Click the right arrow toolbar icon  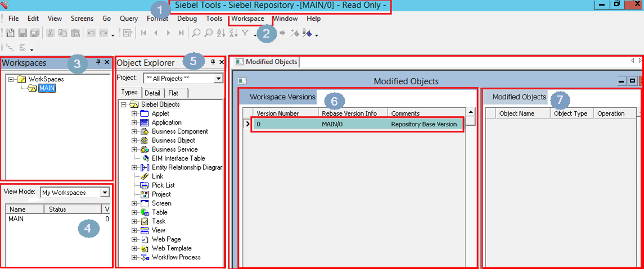(282, 33)
